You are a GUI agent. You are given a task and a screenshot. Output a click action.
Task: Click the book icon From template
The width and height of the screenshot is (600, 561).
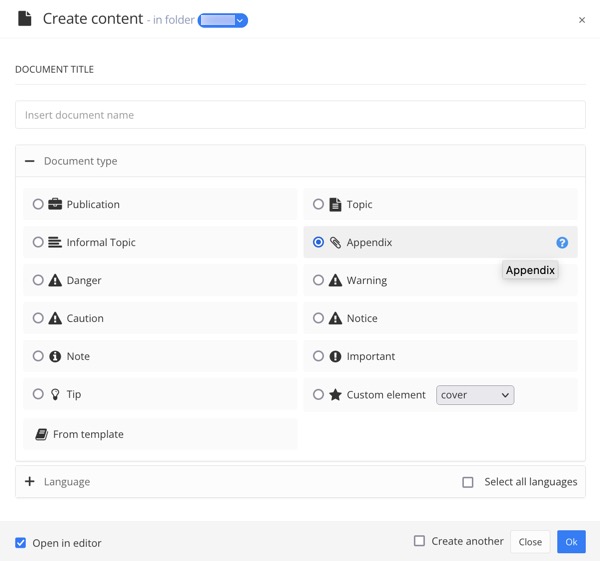pos(41,434)
